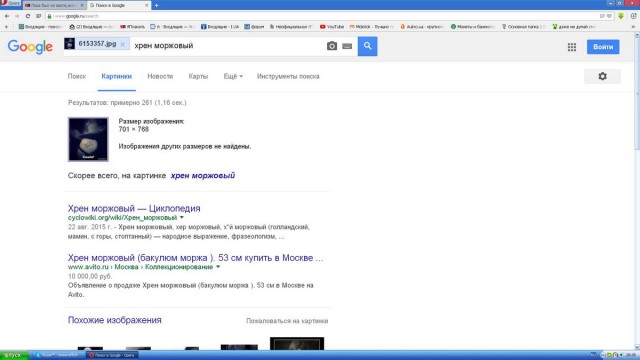
Task: Click the 'Войти' sign-in button
Action: coord(603,47)
